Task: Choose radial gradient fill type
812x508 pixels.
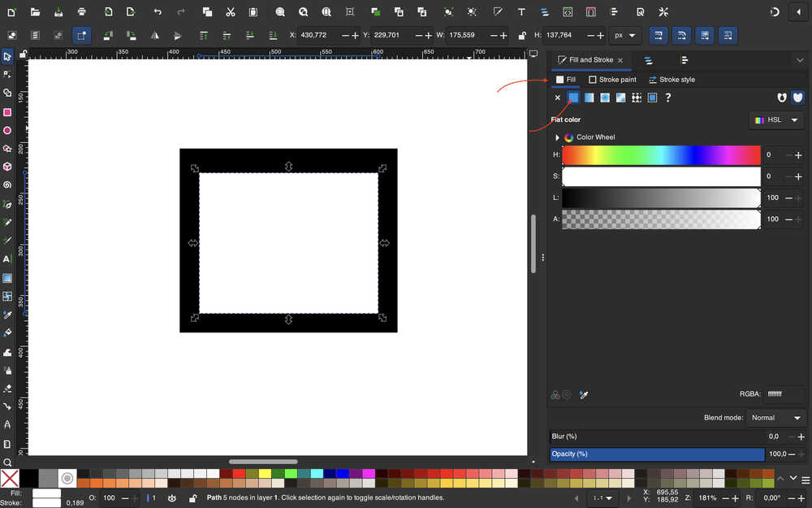Action: pos(605,98)
